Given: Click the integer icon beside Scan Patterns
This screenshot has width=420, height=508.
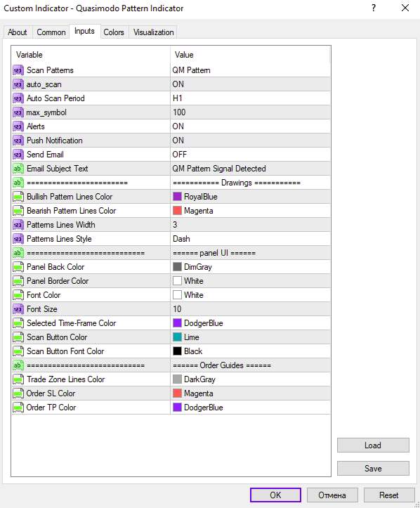Looking at the screenshot, I should click(x=18, y=70).
